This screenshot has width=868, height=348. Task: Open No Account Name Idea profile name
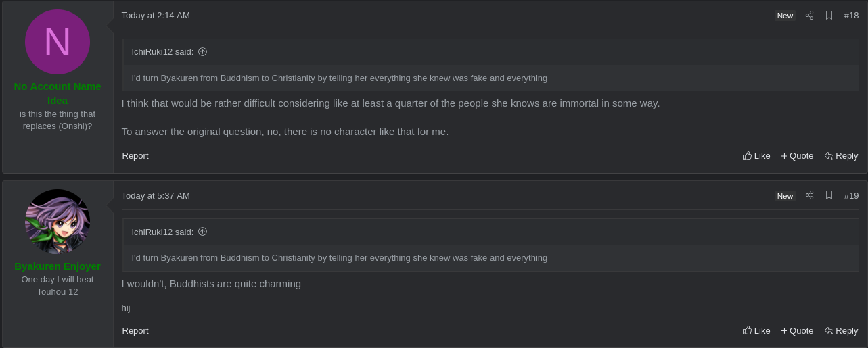(58, 93)
